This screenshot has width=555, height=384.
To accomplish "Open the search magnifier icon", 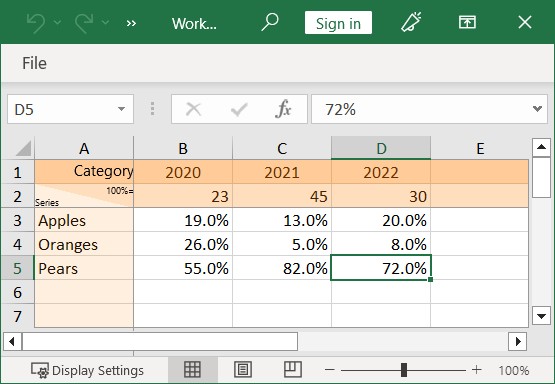I will pyautogui.click(x=270, y=23).
